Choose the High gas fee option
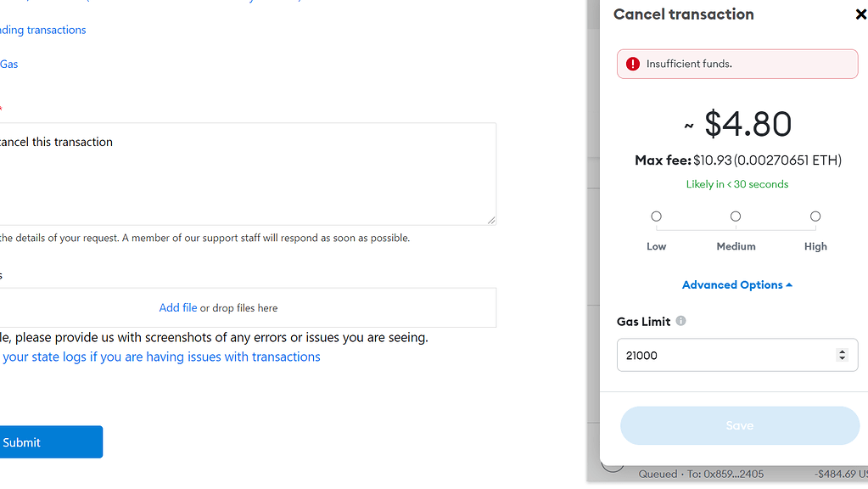This screenshot has width=868, height=489. coord(815,216)
